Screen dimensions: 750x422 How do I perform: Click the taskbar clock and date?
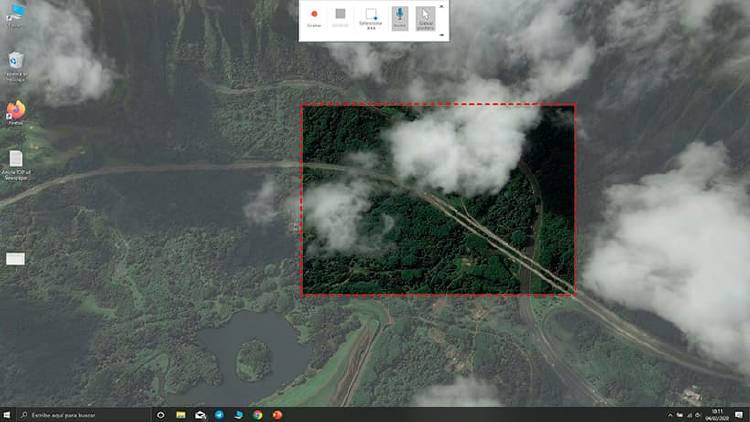tap(717, 414)
